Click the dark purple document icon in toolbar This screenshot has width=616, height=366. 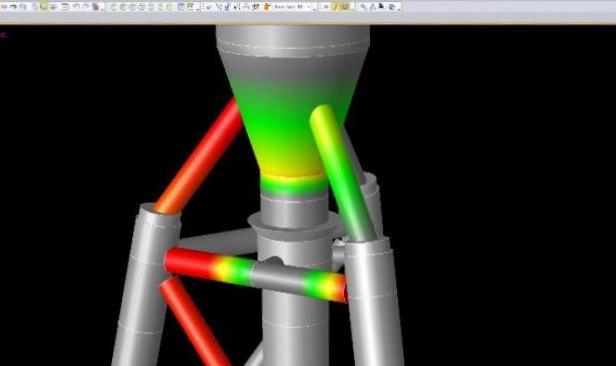(x=96, y=7)
